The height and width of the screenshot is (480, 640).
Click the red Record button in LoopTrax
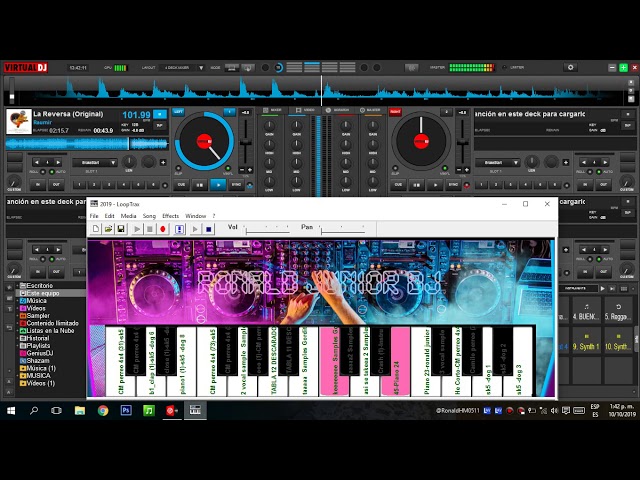click(x=163, y=229)
